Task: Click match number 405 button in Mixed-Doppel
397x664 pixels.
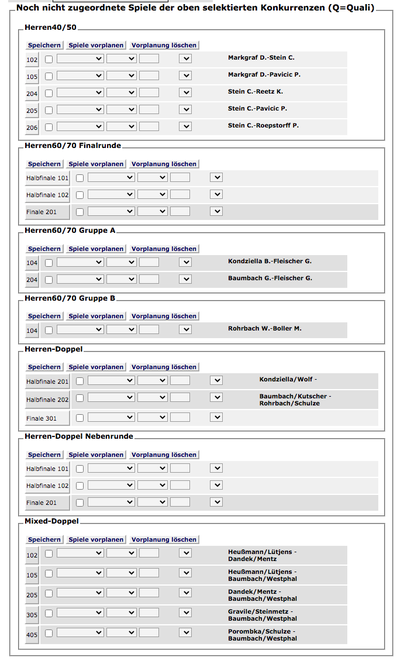Action: pos(32,635)
